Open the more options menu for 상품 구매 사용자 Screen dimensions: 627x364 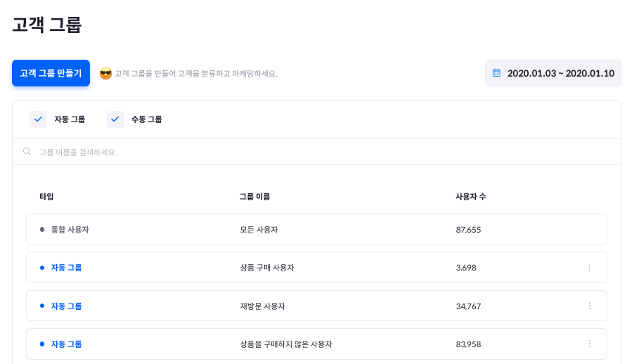point(589,268)
